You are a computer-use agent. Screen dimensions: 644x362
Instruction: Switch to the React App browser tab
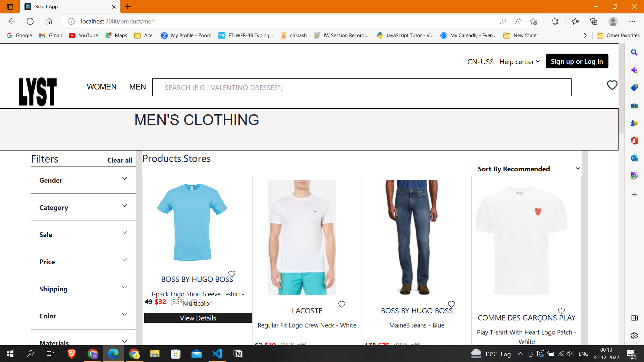(70, 7)
